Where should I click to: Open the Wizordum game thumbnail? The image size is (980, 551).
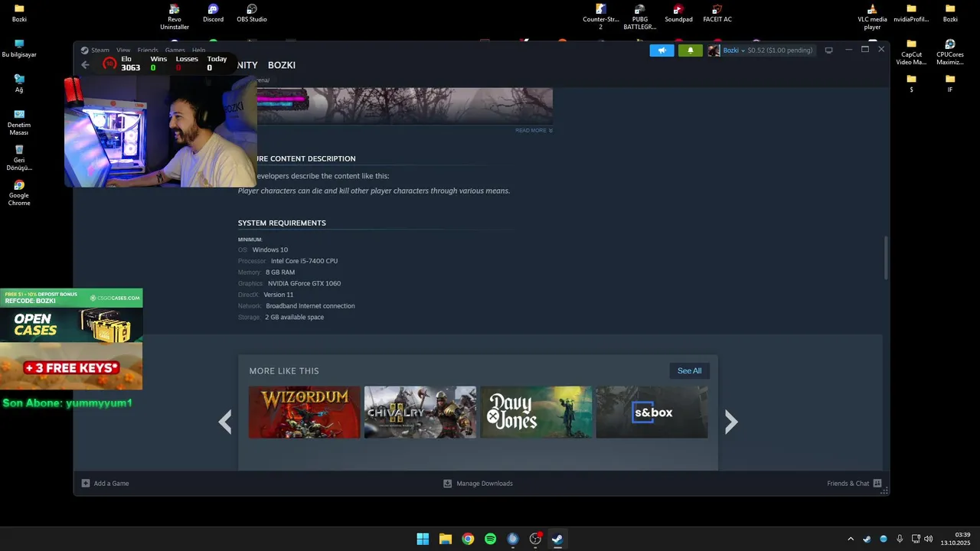[305, 412]
